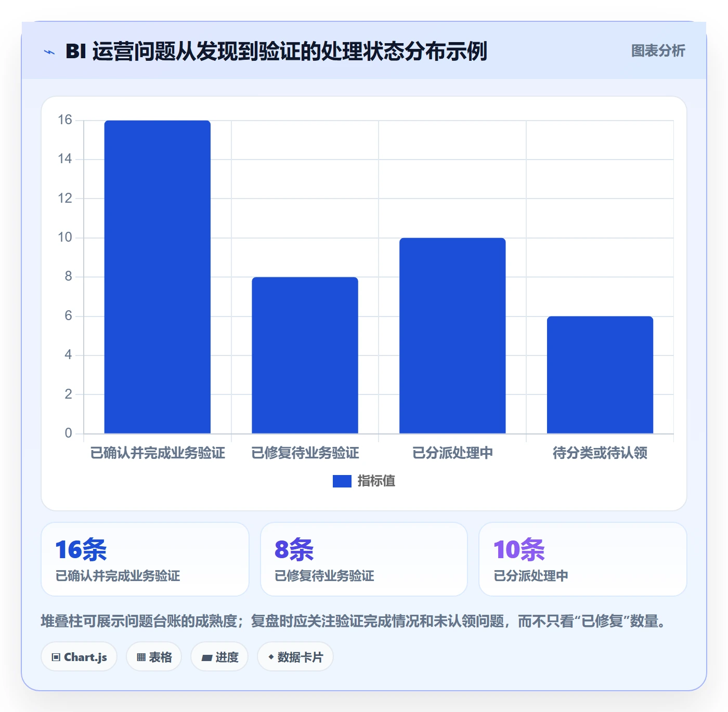
Task: Select the 已确认并完成业务验证 bar
Action: (x=158, y=277)
